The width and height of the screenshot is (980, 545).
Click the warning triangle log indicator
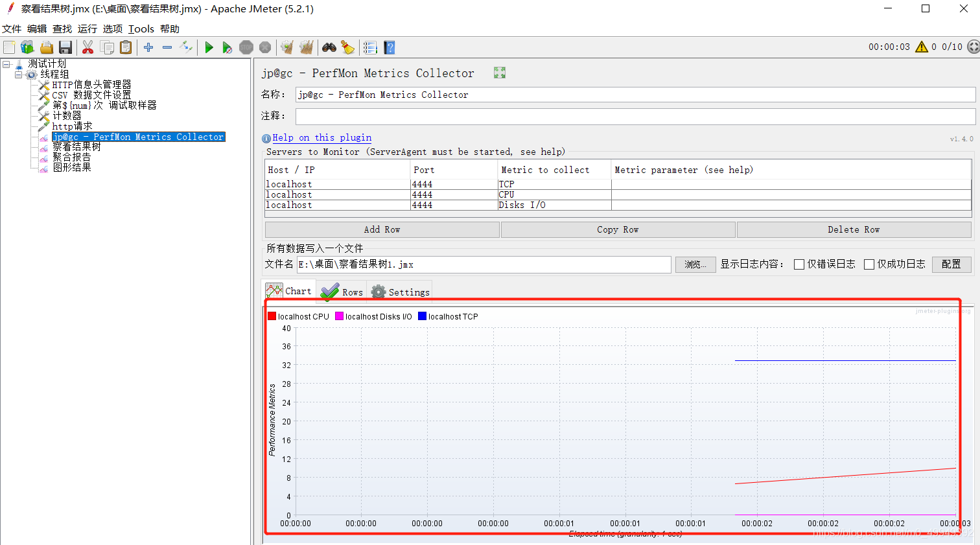tap(922, 47)
